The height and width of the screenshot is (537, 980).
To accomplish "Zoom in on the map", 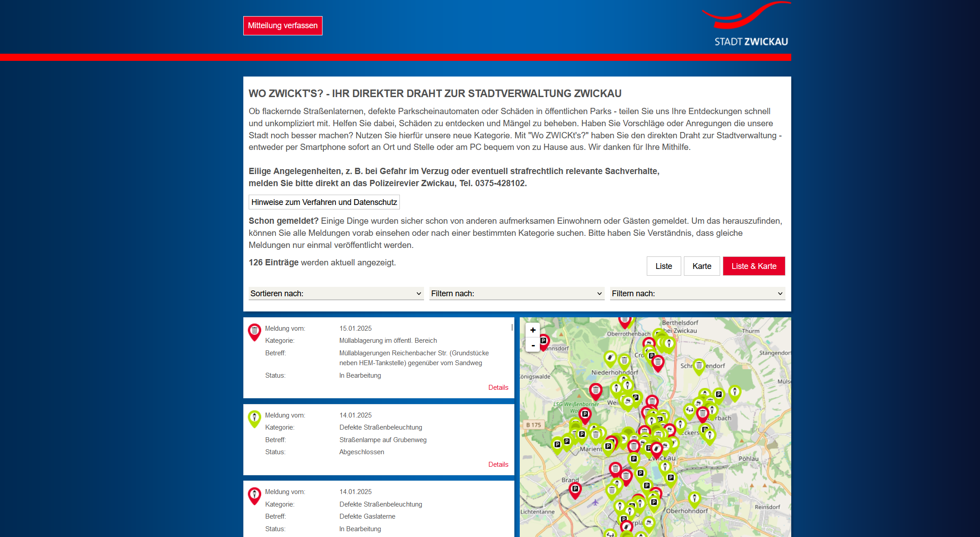I will point(533,330).
